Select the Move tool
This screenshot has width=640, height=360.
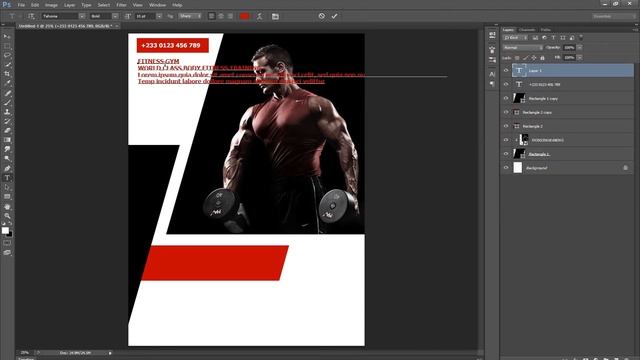pyautogui.click(x=7, y=36)
